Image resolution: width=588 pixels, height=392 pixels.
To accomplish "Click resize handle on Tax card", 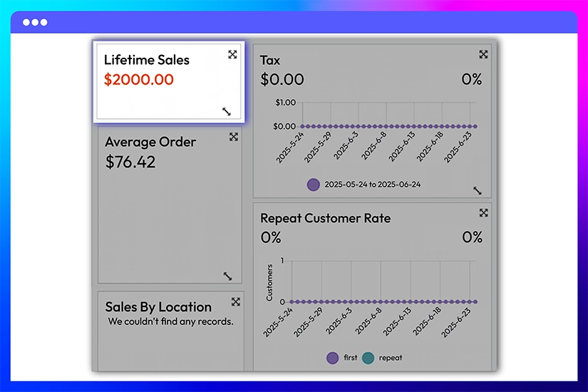I will click(478, 190).
